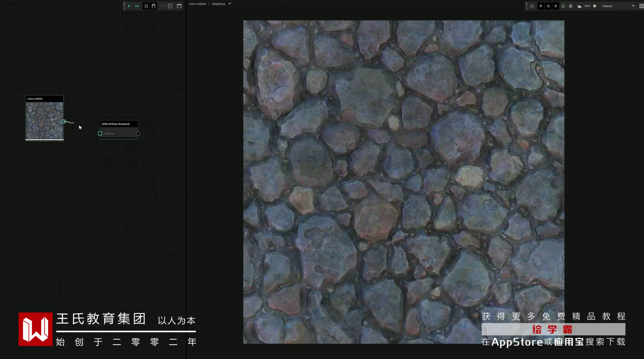Click the tile grid icon at top right
This screenshot has width=644, height=359.
pos(641,6)
